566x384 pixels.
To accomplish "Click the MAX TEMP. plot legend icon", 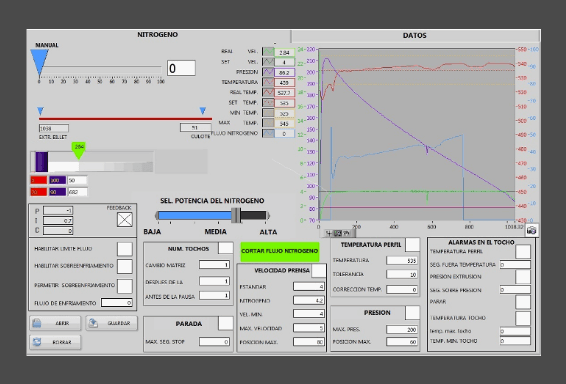I will tap(268, 123).
